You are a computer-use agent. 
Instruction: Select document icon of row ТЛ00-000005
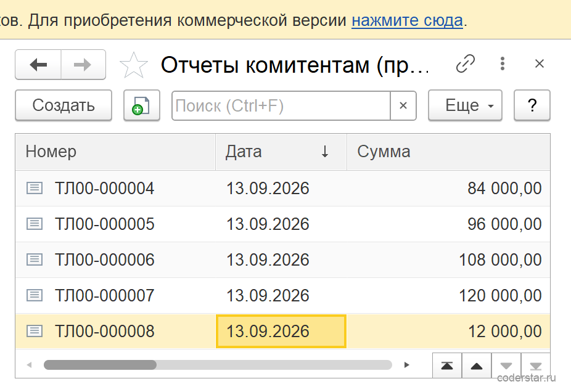pyautogui.click(x=35, y=224)
